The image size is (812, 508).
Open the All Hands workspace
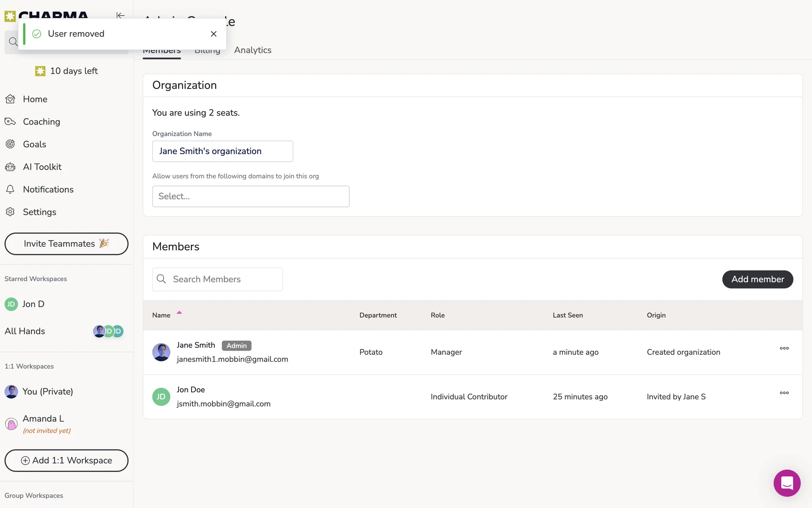coord(25,331)
